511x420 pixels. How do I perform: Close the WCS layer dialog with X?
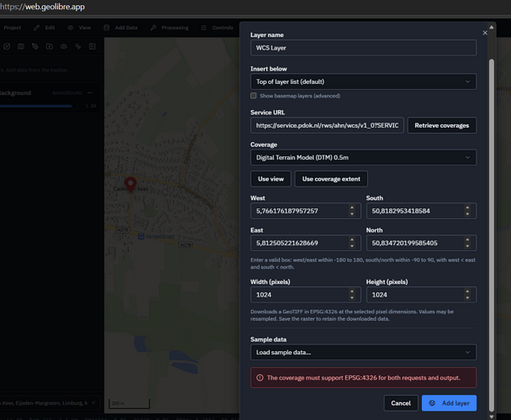coord(485,33)
